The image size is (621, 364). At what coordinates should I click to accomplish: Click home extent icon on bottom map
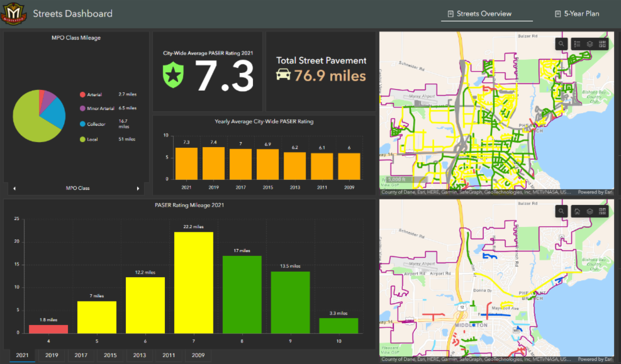576,211
